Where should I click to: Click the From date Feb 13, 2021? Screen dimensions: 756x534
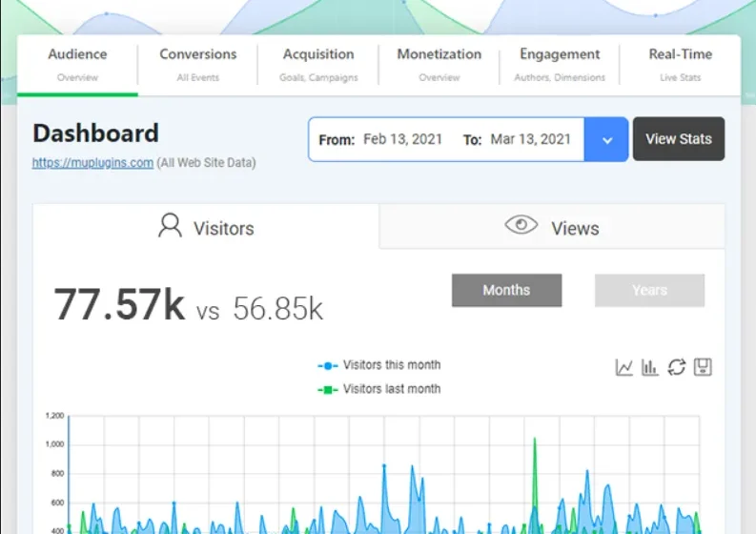[402, 139]
